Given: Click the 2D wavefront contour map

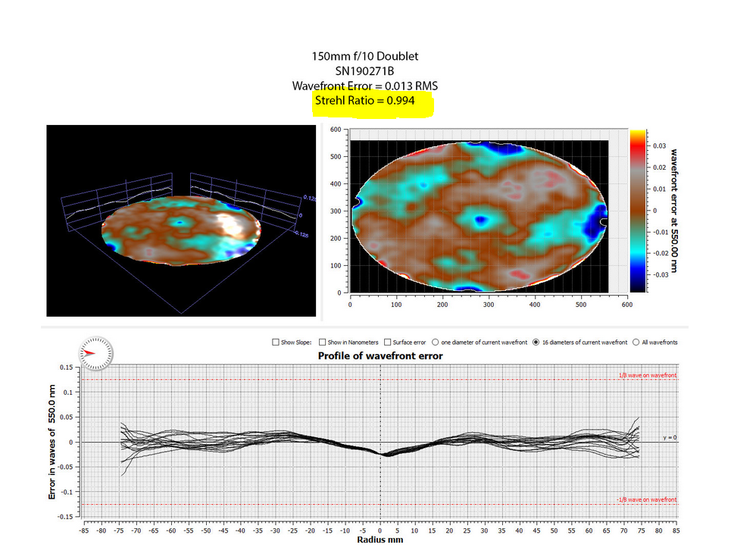Looking at the screenshot, I should (480, 217).
